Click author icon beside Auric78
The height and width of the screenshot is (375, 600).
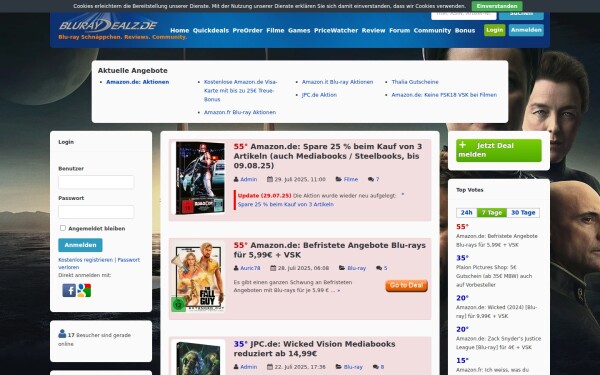[x=236, y=268]
